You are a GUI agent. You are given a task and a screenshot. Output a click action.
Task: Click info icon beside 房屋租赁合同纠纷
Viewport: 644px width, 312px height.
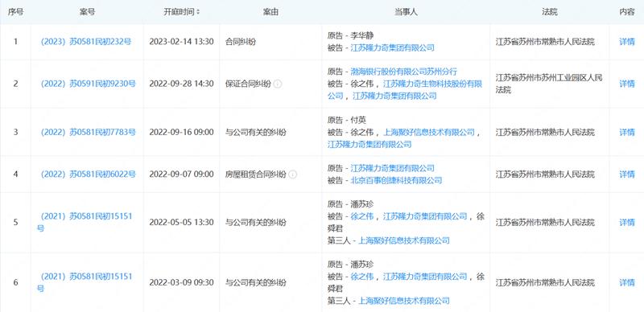click(x=292, y=174)
